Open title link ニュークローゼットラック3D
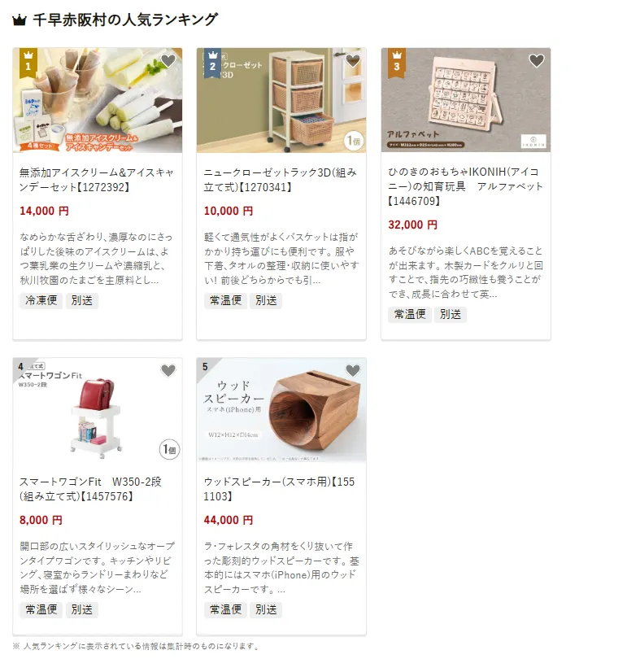 [281, 180]
